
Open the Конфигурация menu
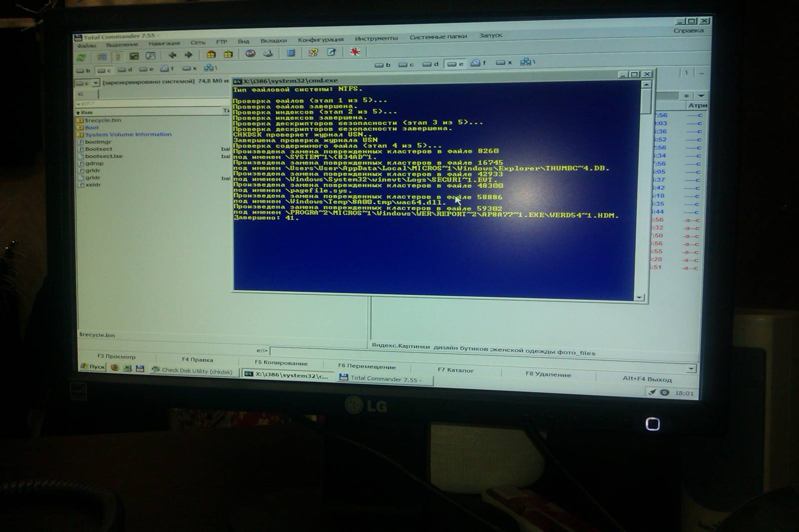tap(321, 39)
